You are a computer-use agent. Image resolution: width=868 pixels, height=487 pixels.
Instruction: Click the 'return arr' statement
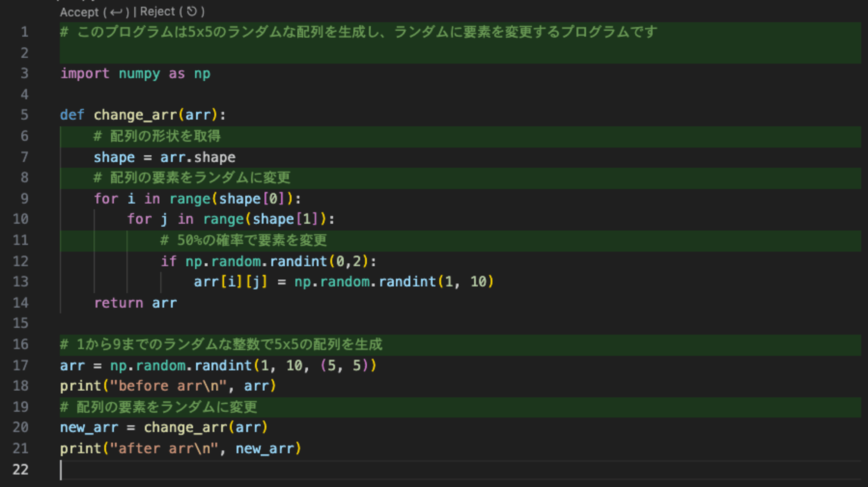[x=135, y=303]
